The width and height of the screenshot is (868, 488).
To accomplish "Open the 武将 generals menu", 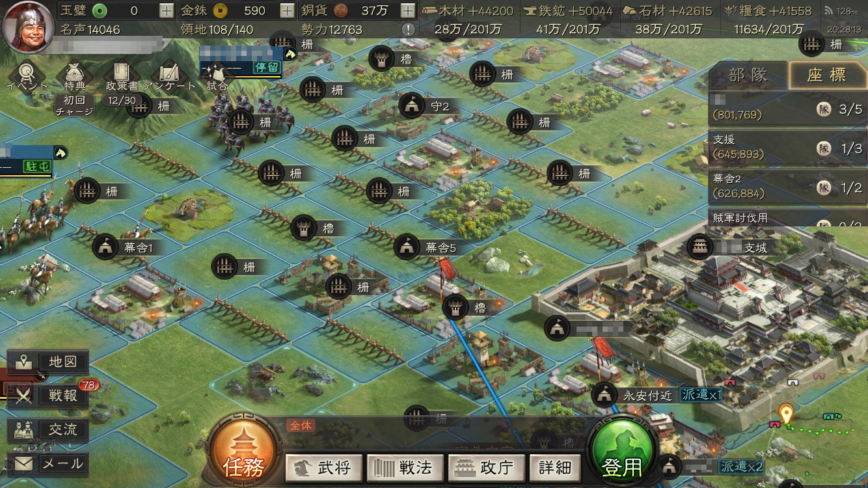I will (x=323, y=467).
